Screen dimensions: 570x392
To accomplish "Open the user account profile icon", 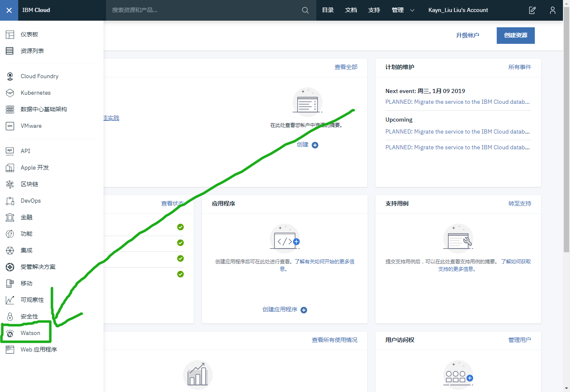I will point(553,10).
